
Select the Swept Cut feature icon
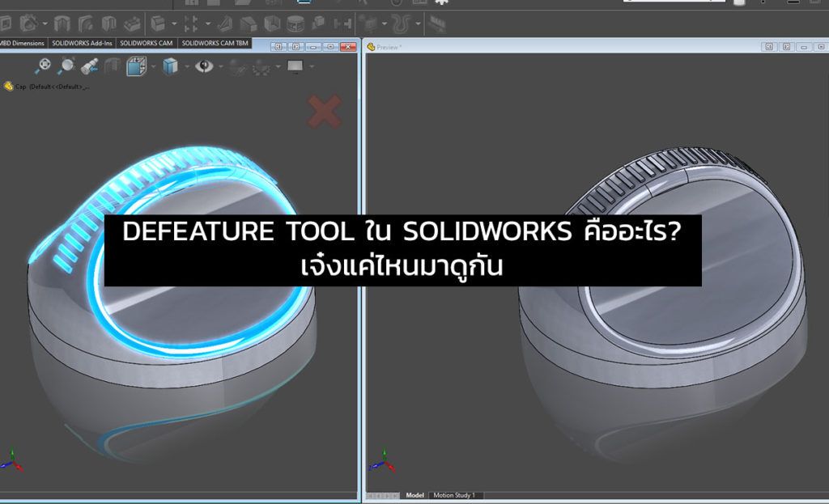coord(85,23)
